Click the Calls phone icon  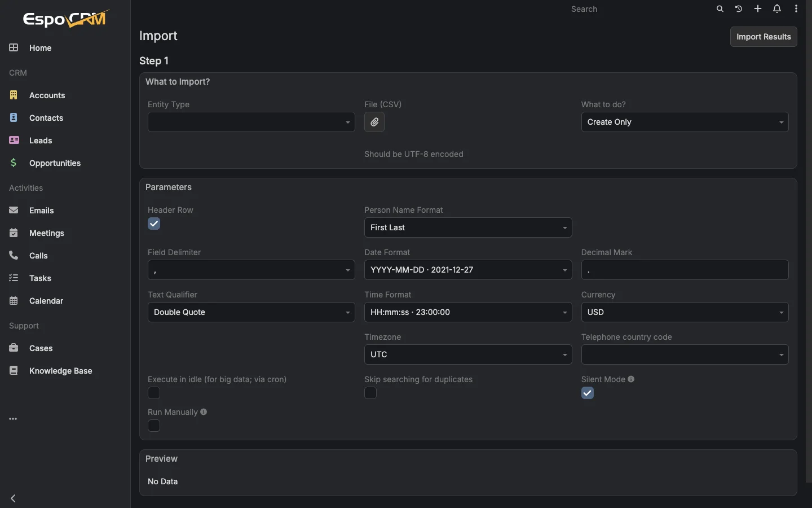coord(14,256)
